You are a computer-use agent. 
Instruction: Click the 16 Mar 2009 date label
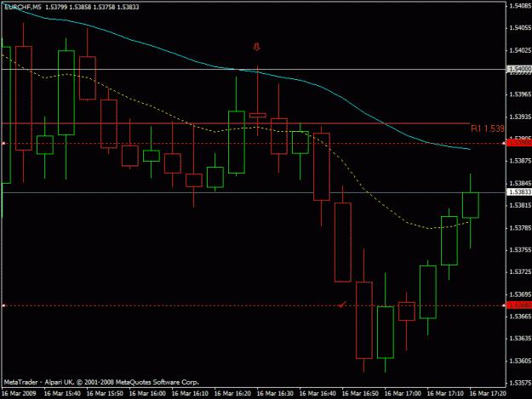click(19, 394)
